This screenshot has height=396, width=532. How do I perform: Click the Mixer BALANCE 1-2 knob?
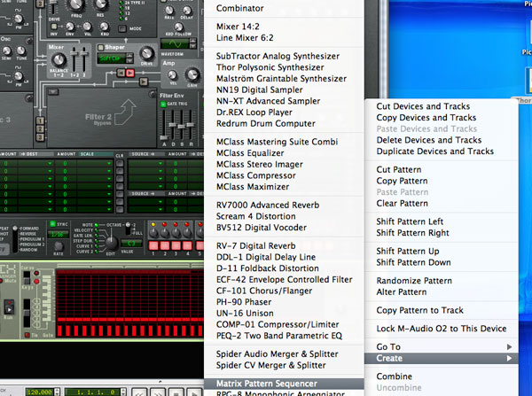pyautogui.click(x=59, y=60)
